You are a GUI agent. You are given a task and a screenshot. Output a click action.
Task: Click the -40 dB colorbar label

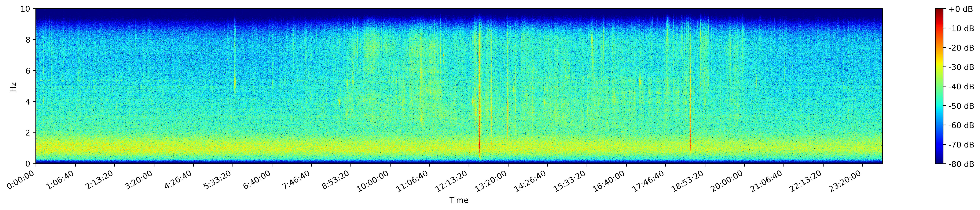(x=961, y=86)
